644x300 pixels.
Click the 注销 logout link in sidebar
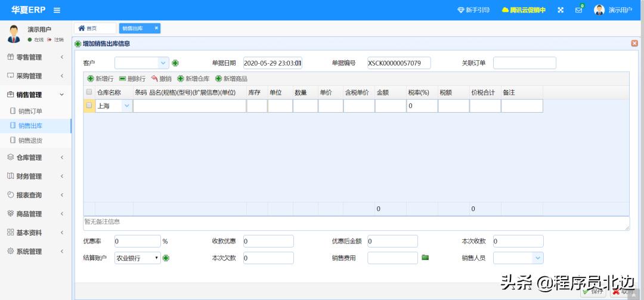tap(55, 40)
